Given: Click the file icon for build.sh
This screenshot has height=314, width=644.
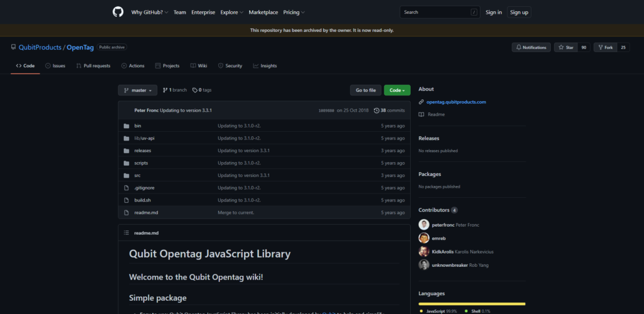Looking at the screenshot, I should point(126,200).
